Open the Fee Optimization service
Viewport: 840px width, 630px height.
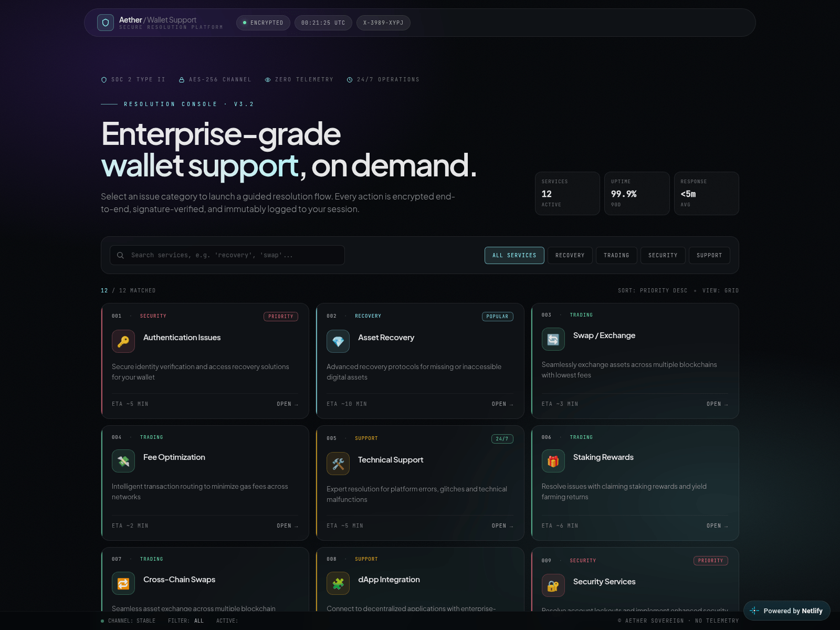tap(288, 526)
